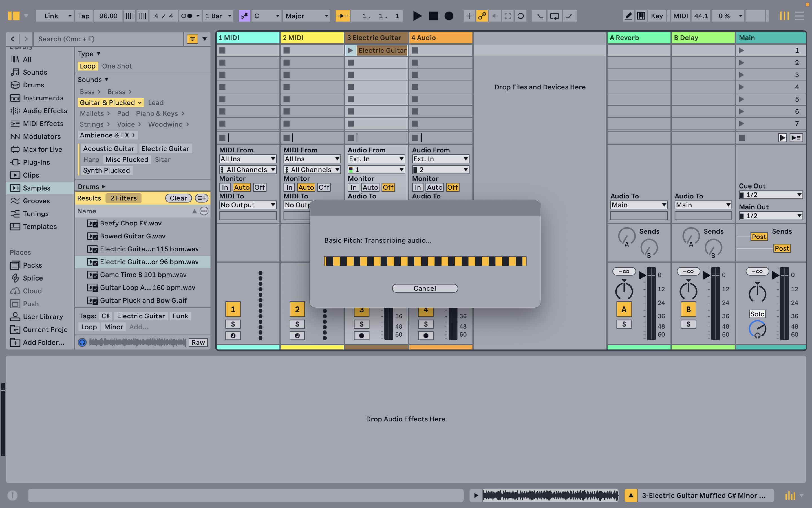Screen dimensions: 812x508
Task: Toggle the A Reverb track activator
Action: pyautogui.click(x=624, y=309)
